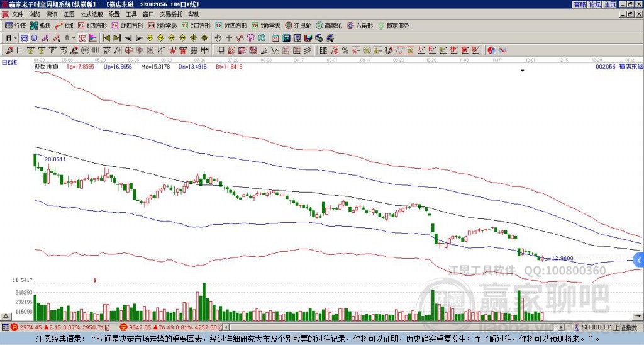Click the 极反通道 indicator label

(x=46, y=66)
